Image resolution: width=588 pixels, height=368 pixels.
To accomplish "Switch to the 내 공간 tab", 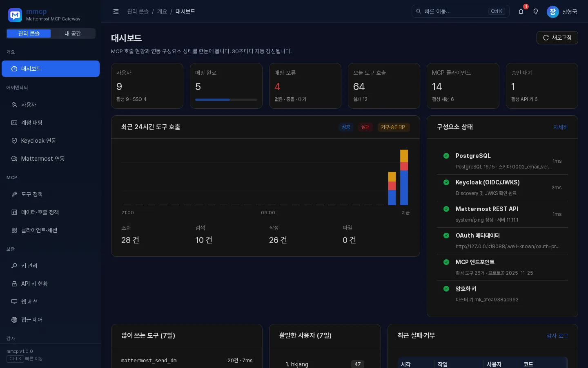I will click(73, 34).
